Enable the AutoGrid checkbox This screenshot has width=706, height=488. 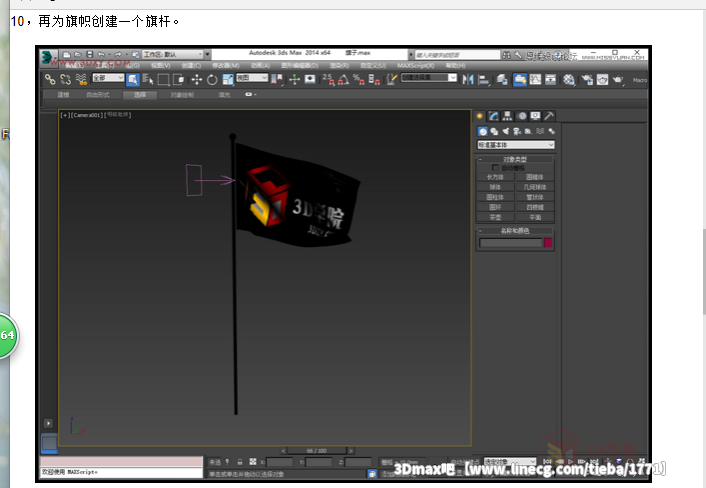click(x=495, y=167)
